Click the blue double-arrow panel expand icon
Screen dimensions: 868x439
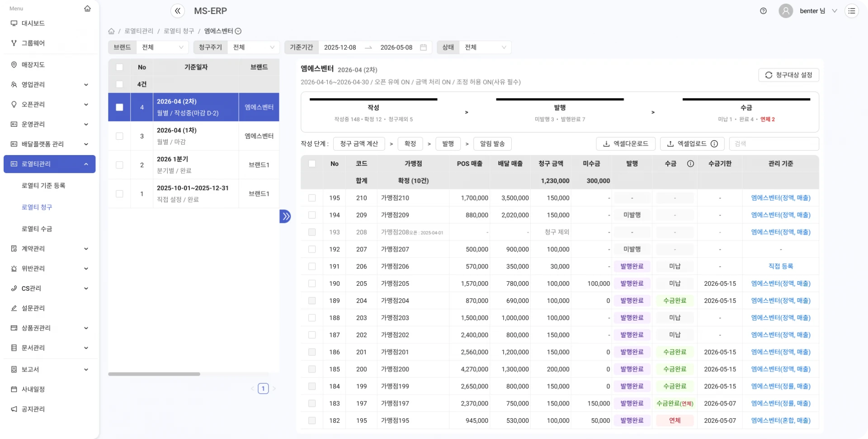[285, 217]
